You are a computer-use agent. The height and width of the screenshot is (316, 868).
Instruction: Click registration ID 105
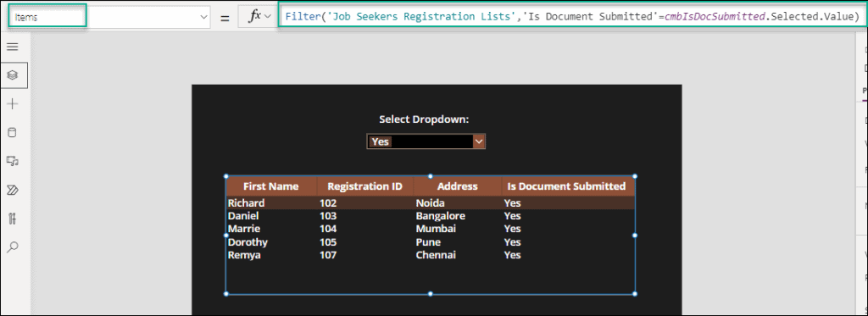(x=328, y=242)
